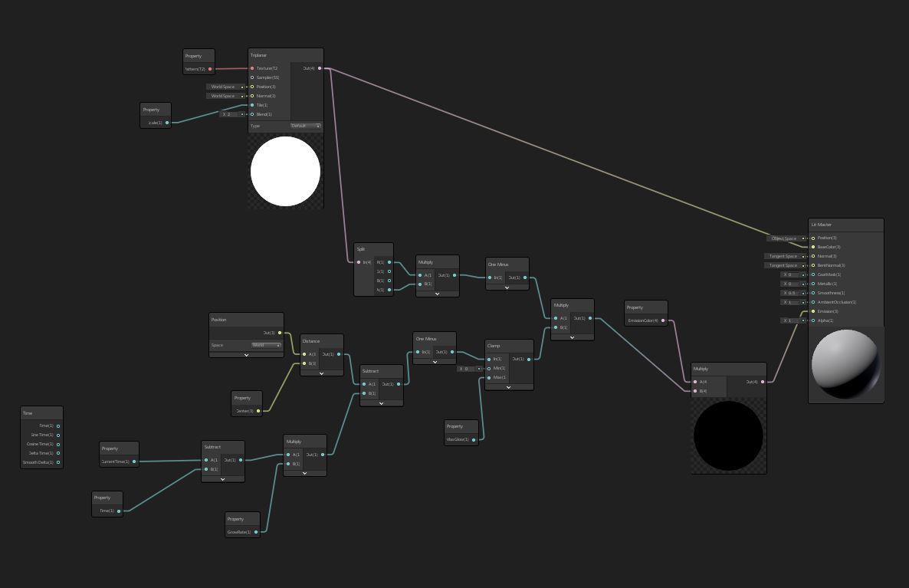Open Object Space dropdown for Lit Master Position
Screen dimensions: 909x588
tap(787, 238)
